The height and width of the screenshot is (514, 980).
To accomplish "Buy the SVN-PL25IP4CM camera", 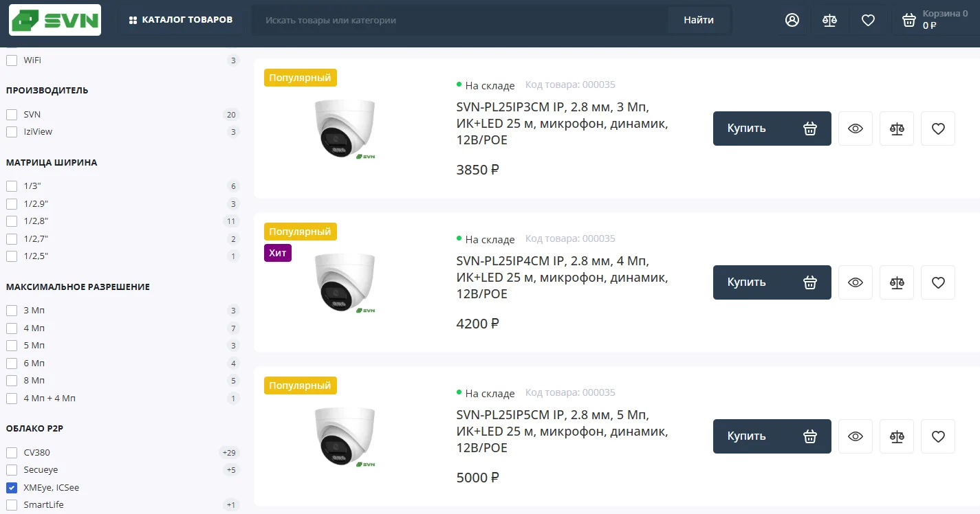I will [772, 282].
